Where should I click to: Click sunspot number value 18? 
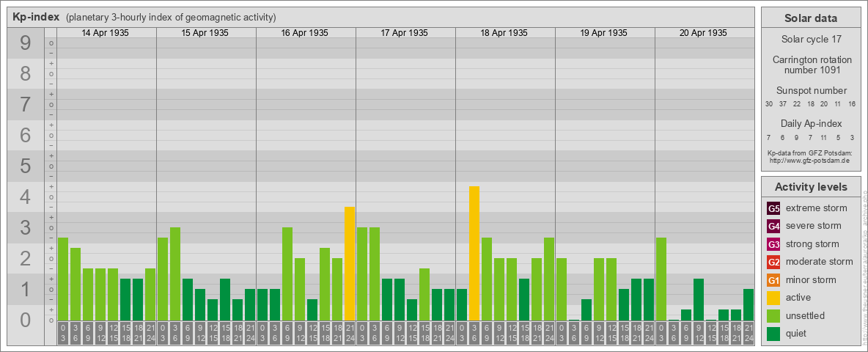(x=810, y=104)
